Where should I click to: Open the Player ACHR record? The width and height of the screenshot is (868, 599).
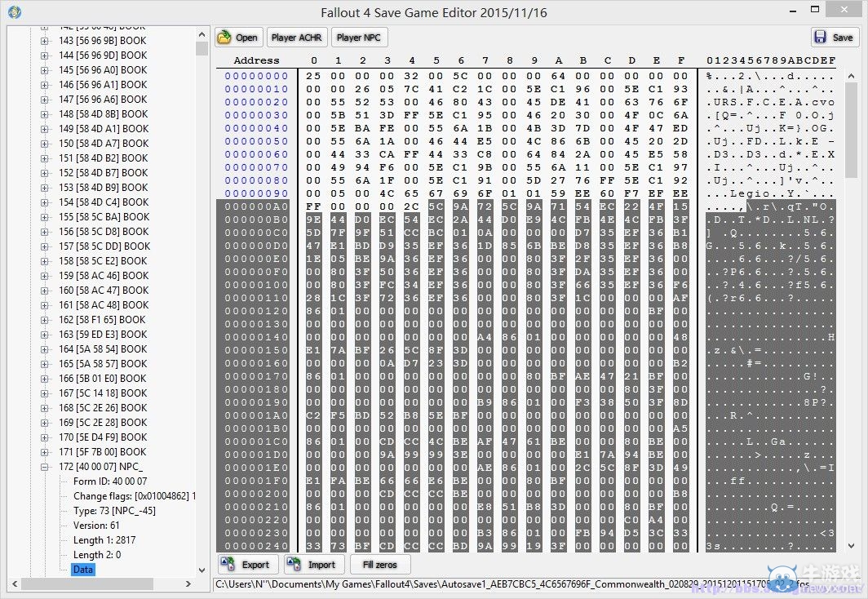click(297, 38)
